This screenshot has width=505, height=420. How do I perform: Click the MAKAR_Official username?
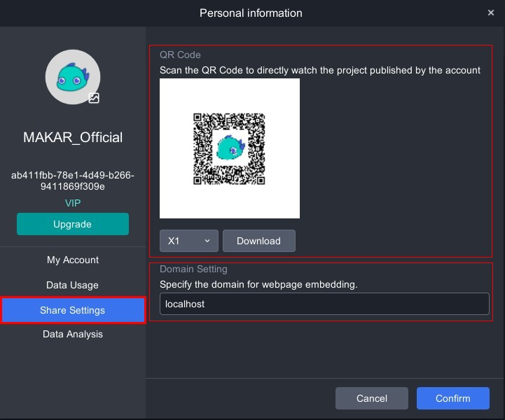[73, 138]
